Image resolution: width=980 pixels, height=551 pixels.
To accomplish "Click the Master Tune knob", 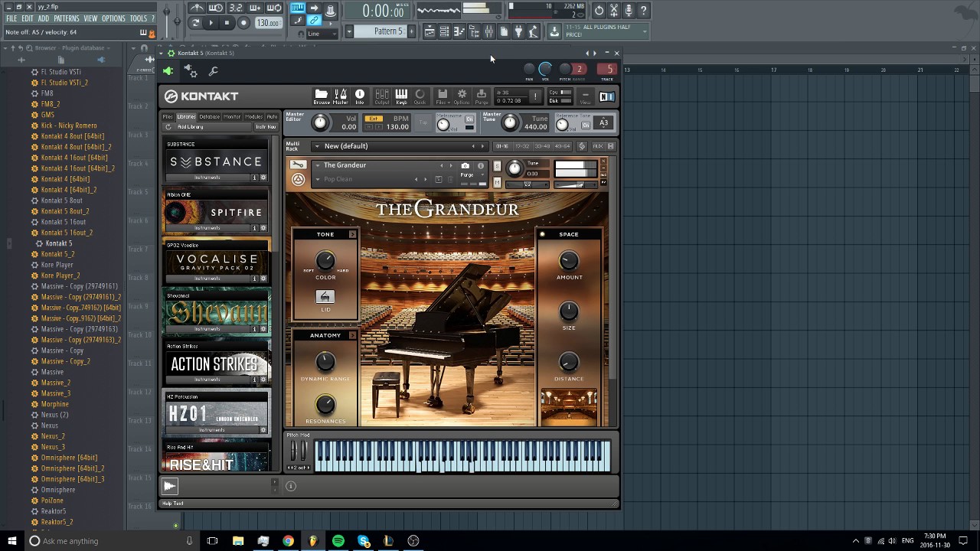I will point(510,122).
